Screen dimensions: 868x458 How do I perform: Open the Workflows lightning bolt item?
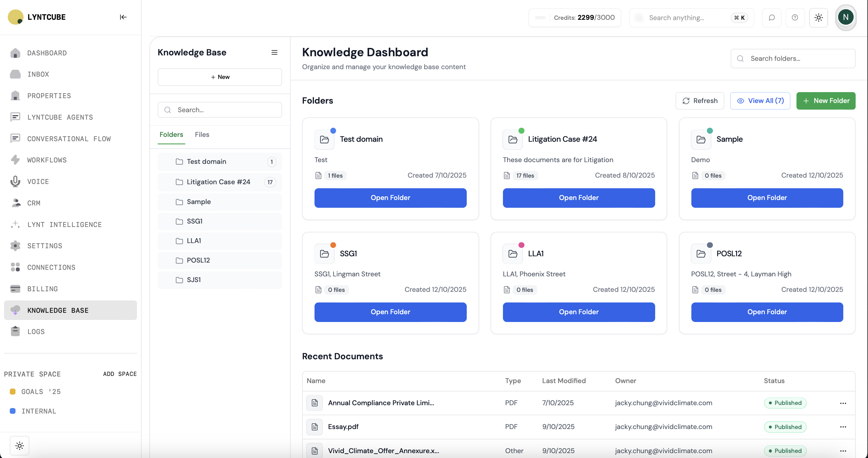click(47, 160)
